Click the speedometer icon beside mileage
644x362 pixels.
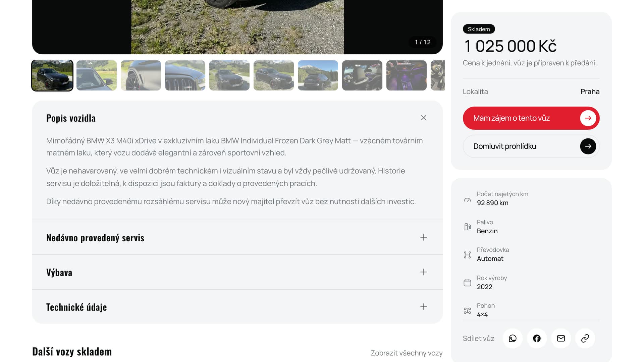click(x=467, y=199)
